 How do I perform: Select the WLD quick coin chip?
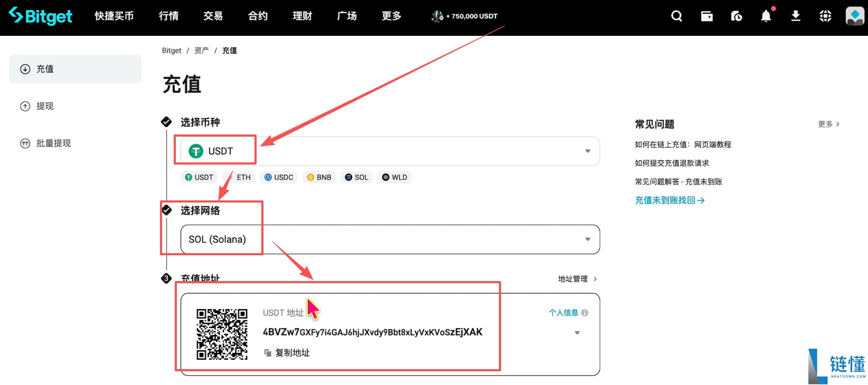coord(394,177)
